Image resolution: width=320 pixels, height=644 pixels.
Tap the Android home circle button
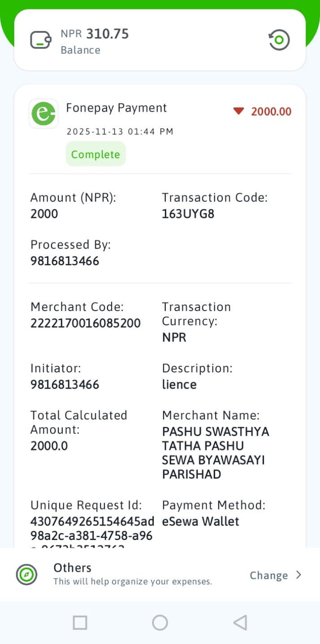(x=160, y=622)
